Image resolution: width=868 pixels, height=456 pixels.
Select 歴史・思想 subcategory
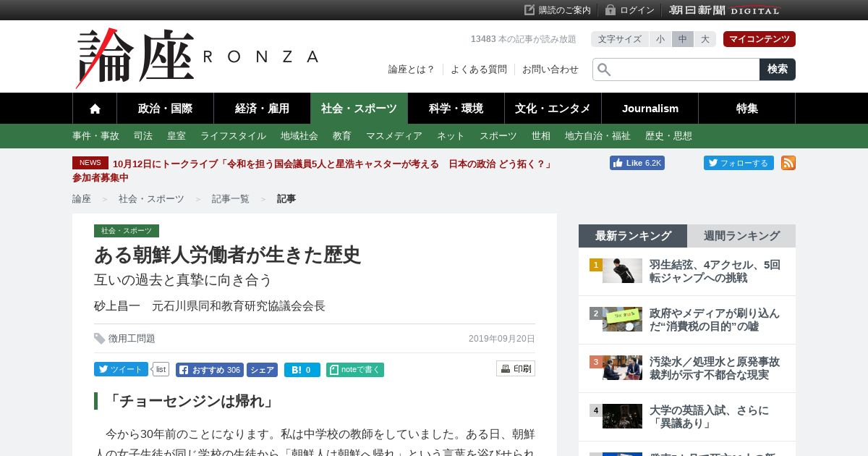[x=668, y=136]
